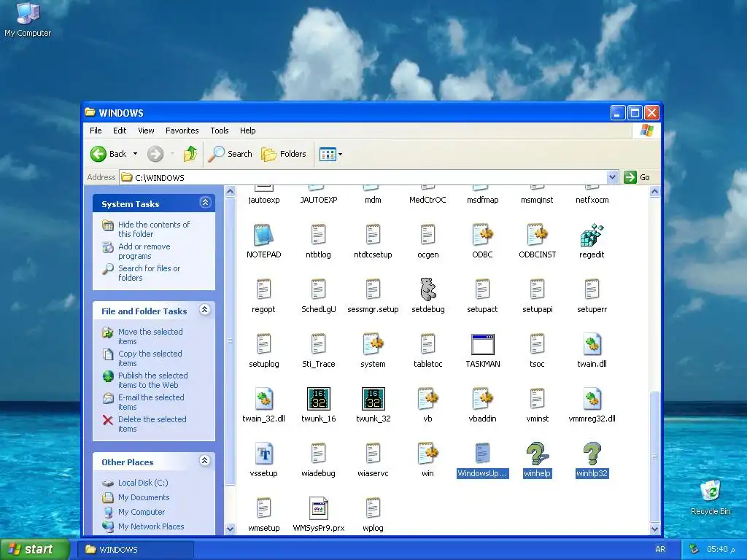
Task: Open the Recycle Bin desktop icon
Action: [x=711, y=497]
